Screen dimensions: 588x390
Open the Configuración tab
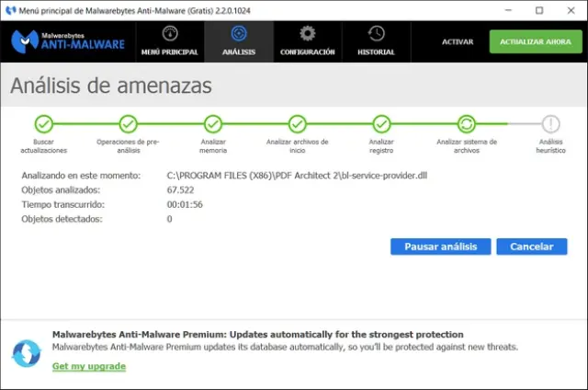pos(307,41)
